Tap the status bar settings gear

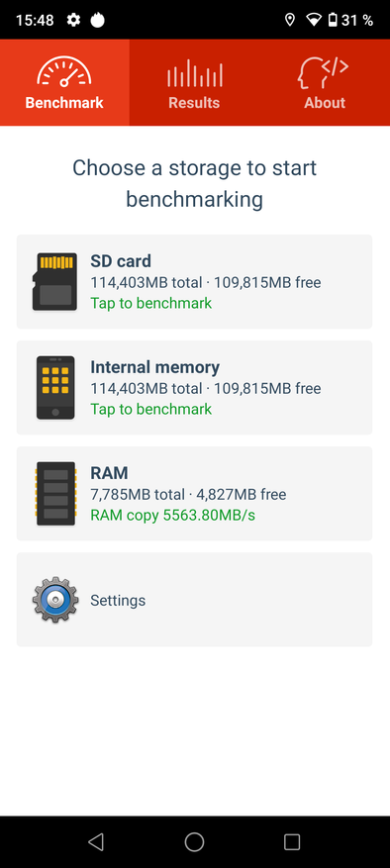click(73, 21)
